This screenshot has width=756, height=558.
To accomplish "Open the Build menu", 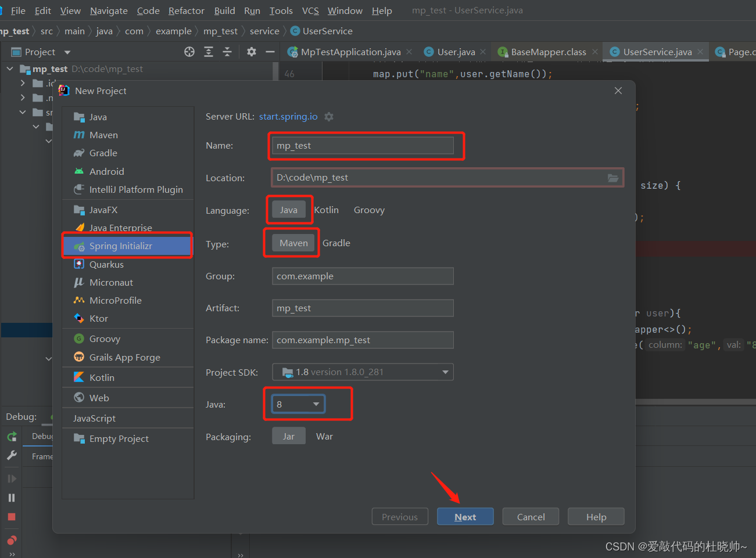I will point(225,10).
